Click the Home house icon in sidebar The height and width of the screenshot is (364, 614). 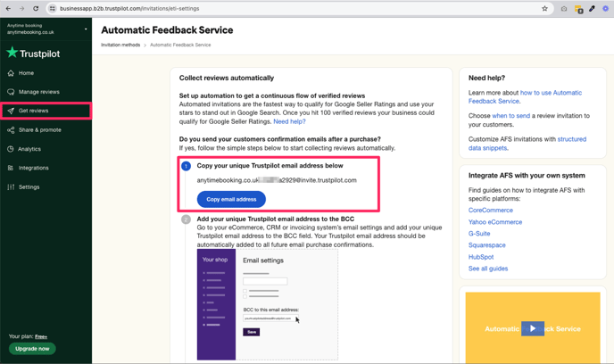(x=11, y=73)
